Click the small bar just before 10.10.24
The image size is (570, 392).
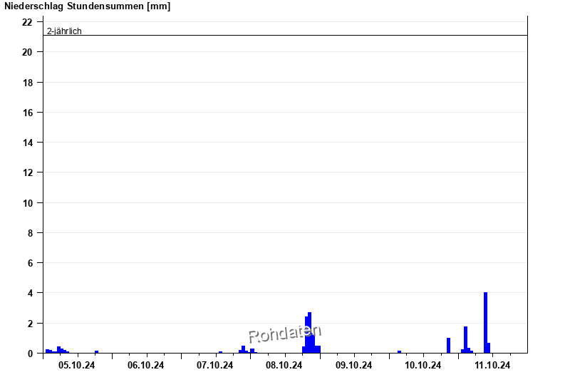tap(399, 351)
